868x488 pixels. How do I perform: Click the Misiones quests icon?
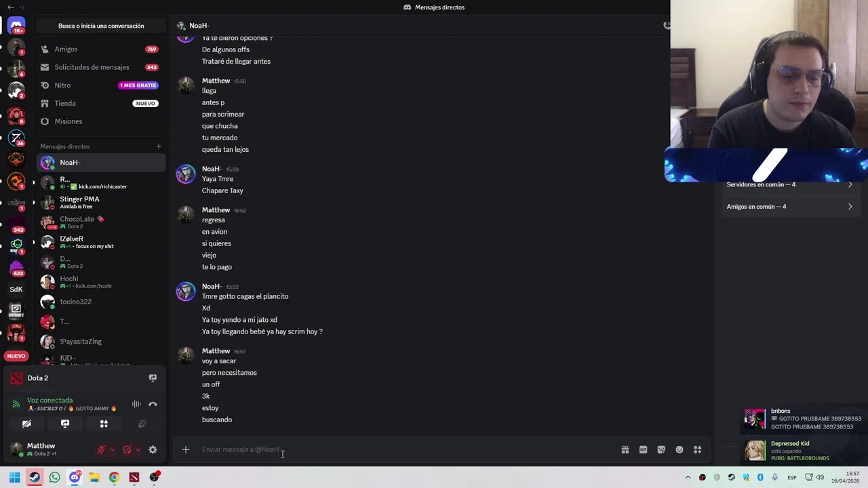pos(45,121)
